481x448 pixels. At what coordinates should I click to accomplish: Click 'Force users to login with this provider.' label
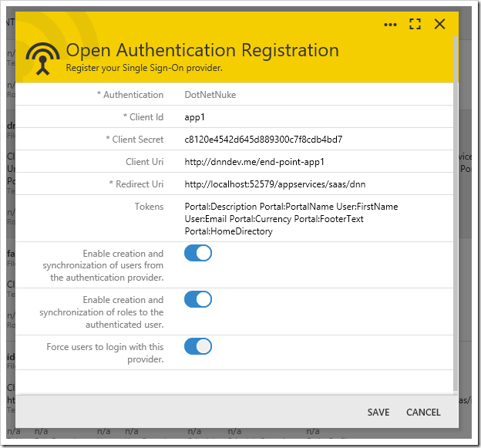(x=105, y=353)
